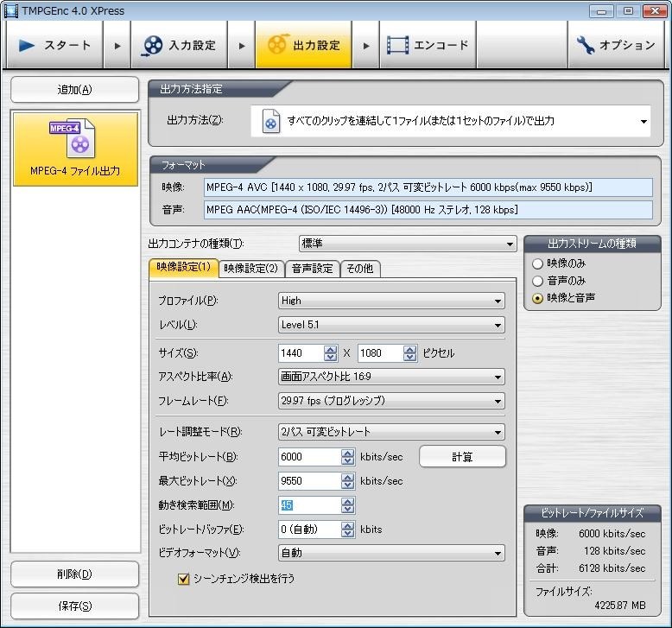Click the 追加(A) button
The image size is (672, 628).
click(74, 90)
